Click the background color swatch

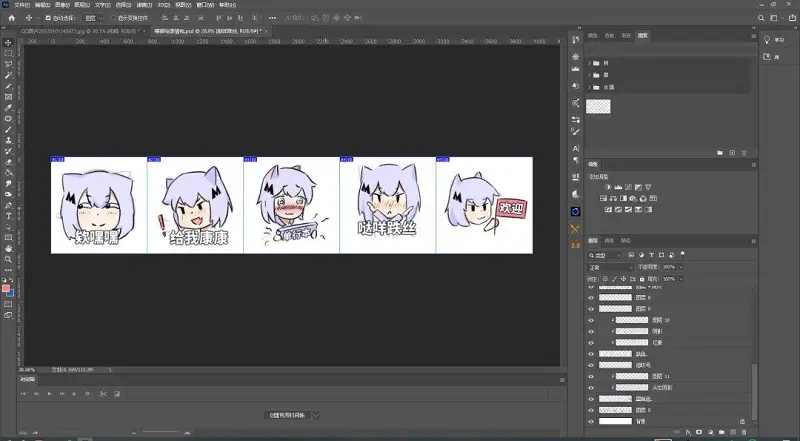click(11, 293)
